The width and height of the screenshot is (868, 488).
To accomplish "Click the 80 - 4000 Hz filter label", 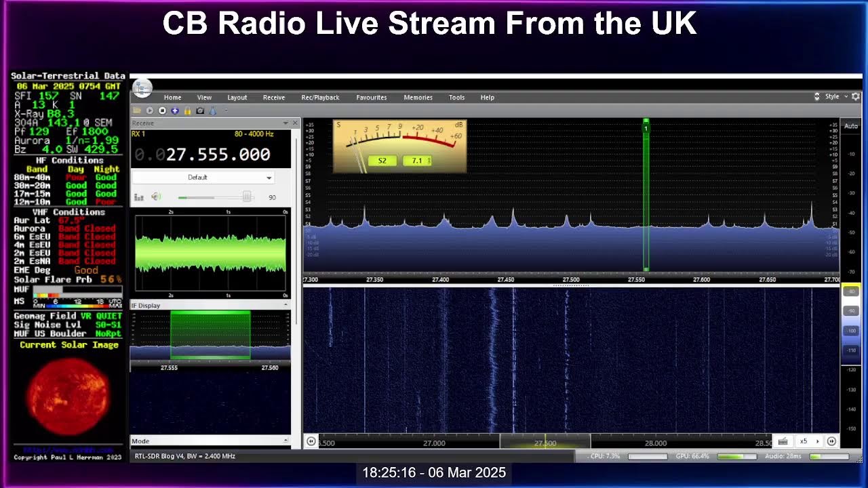I will point(254,134).
